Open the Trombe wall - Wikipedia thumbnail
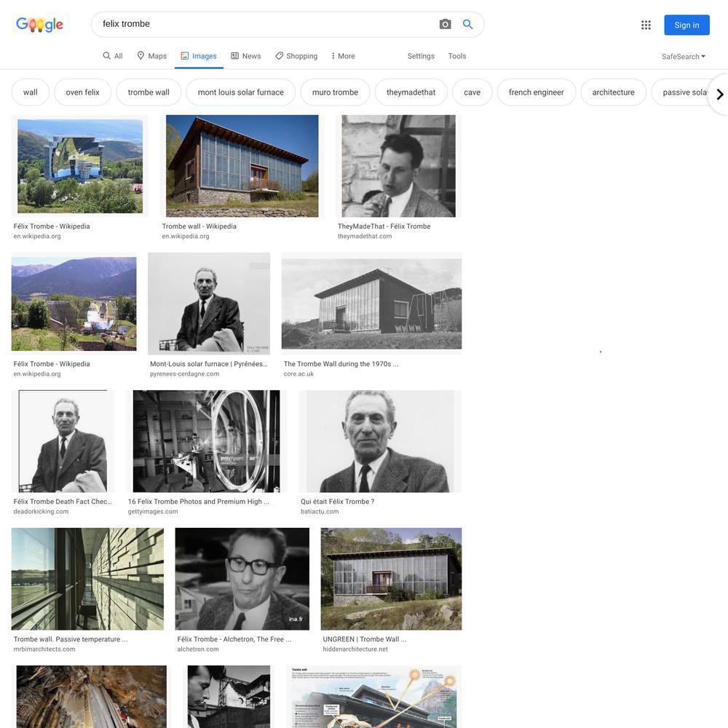 pyautogui.click(x=242, y=166)
